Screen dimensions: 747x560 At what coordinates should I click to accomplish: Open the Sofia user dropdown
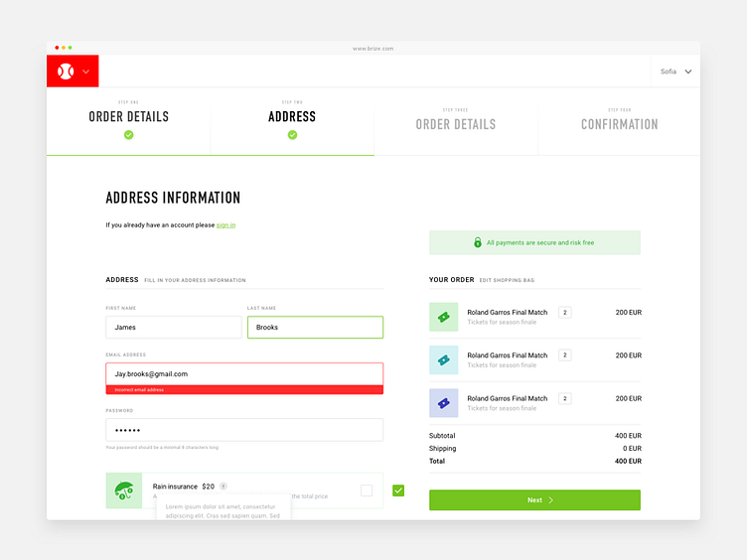(x=675, y=71)
